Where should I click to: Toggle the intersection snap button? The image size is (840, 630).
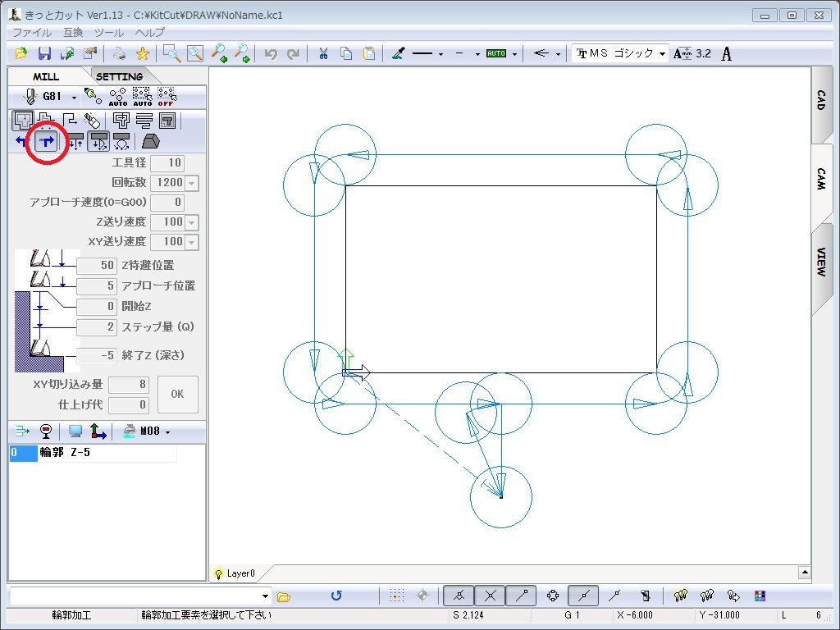point(491,596)
